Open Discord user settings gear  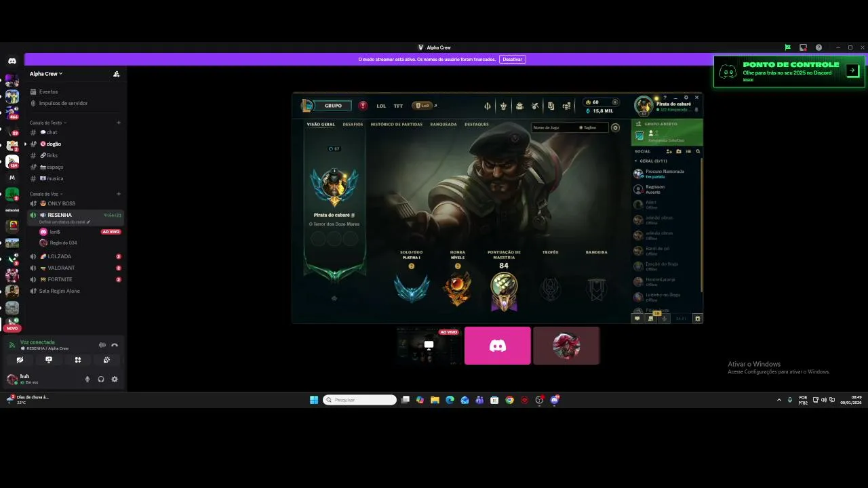coord(115,380)
